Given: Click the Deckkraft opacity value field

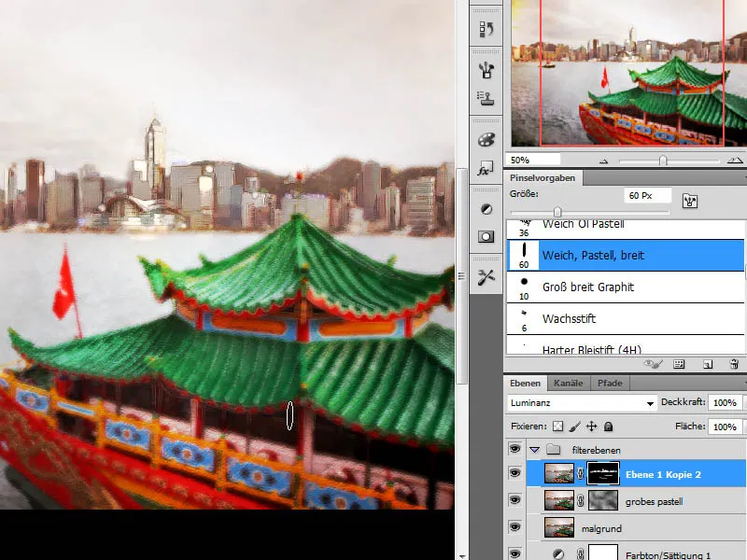Looking at the screenshot, I should click(x=725, y=402).
